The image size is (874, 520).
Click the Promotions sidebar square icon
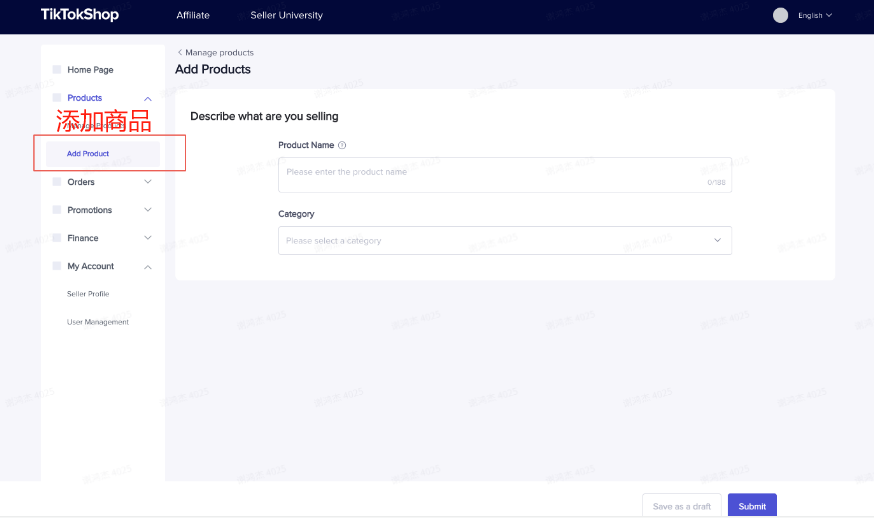57,210
